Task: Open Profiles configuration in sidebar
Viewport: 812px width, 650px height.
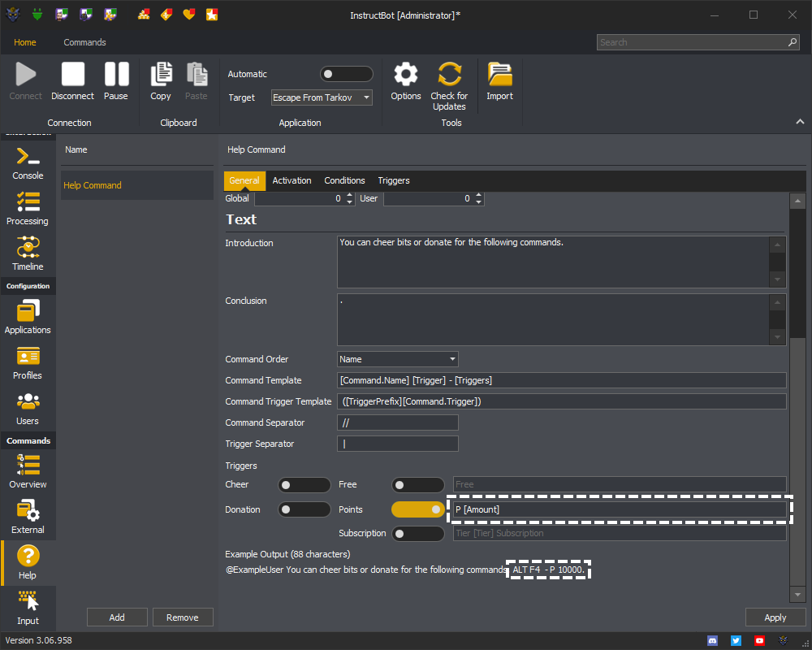Action: (x=28, y=363)
